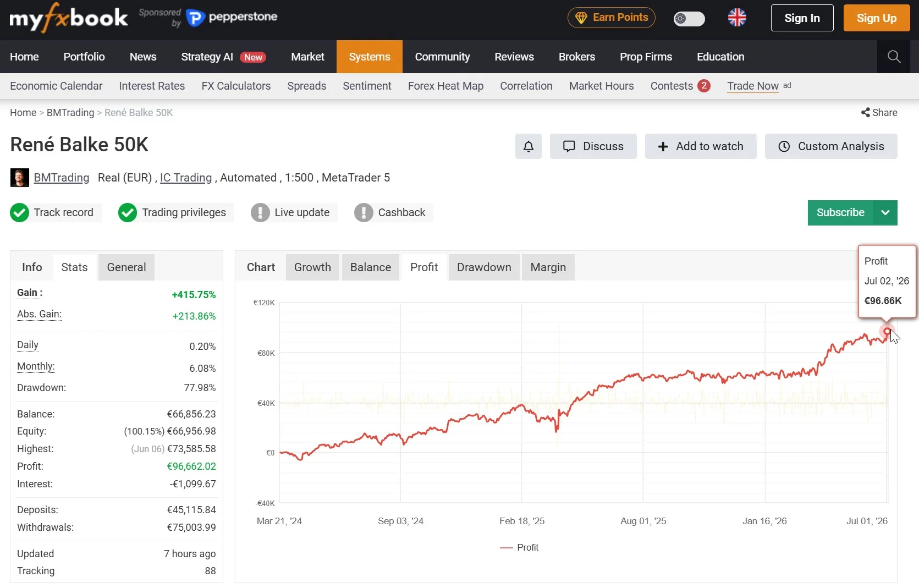Screen dimensions: 919x588
Task: Click the Abs. Gain label
Action: (x=39, y=314)
